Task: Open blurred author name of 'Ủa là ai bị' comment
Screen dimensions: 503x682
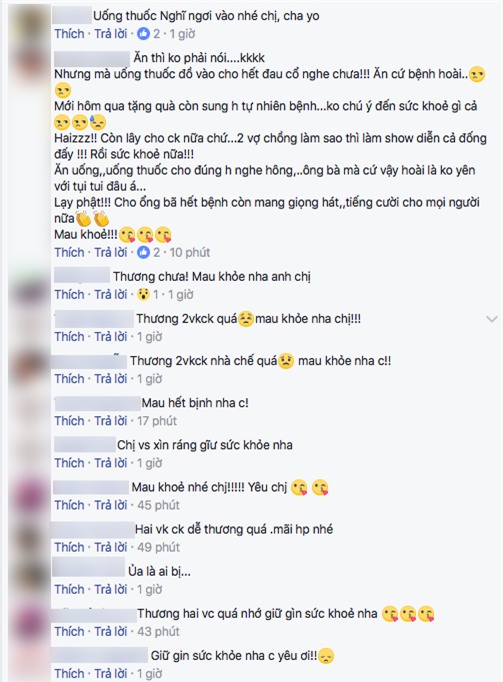Action: click(88, 569)
